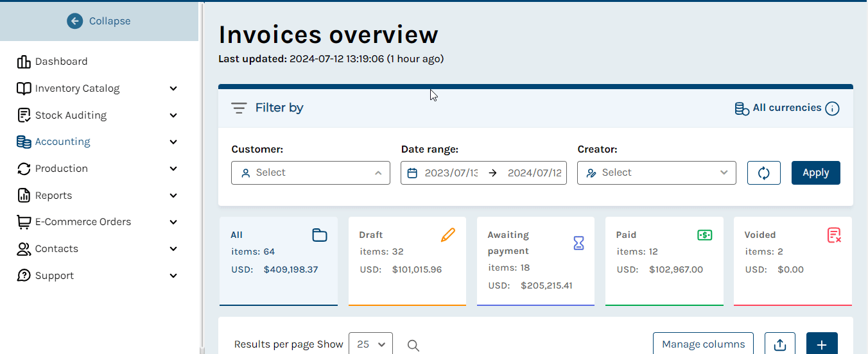
Task: Click the All currencies info icon
Action: tap(832, 108)
